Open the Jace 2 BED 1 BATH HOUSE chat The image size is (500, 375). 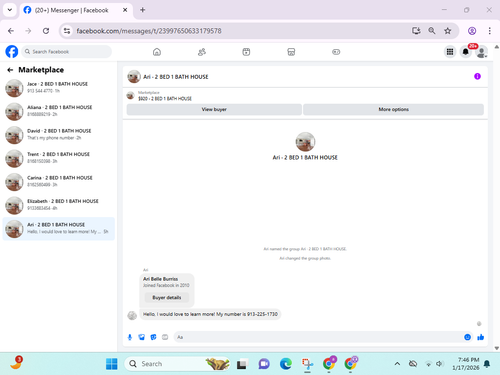tap(59, 88)
